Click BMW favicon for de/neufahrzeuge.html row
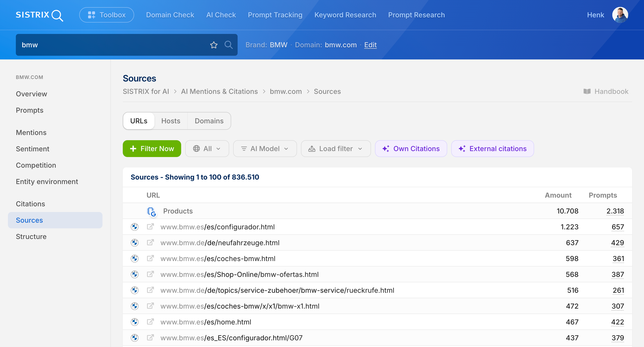The width and height of the screenshot is (644, 347). point(134,242)
